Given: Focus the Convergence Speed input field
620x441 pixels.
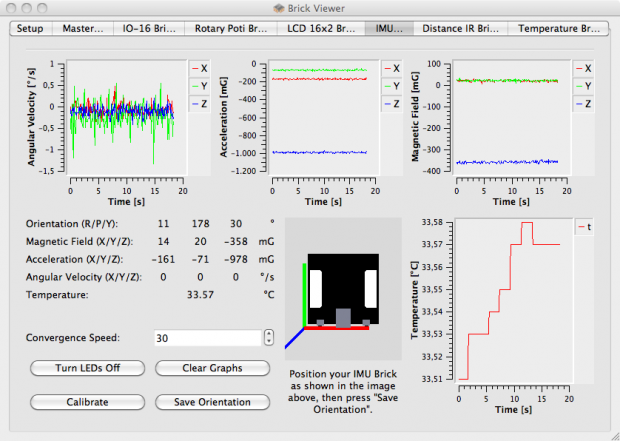Looking at the screenshot, I should click(207, 338).
